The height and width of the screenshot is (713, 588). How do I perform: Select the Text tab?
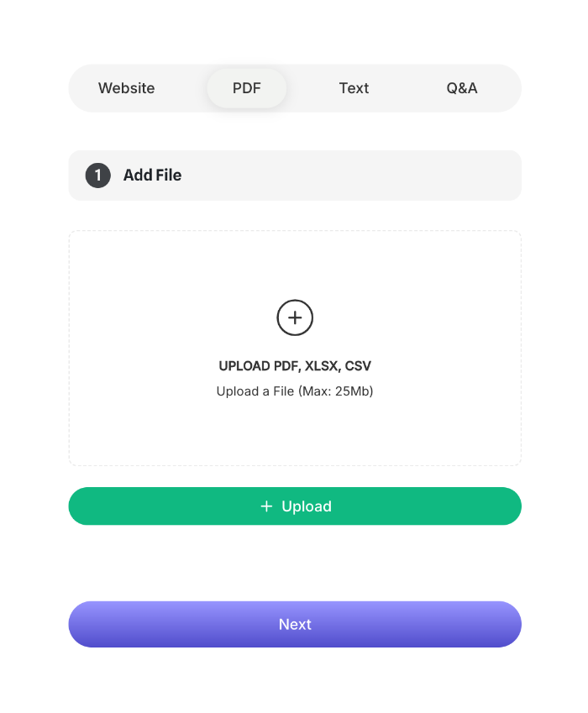click(354, 88)
